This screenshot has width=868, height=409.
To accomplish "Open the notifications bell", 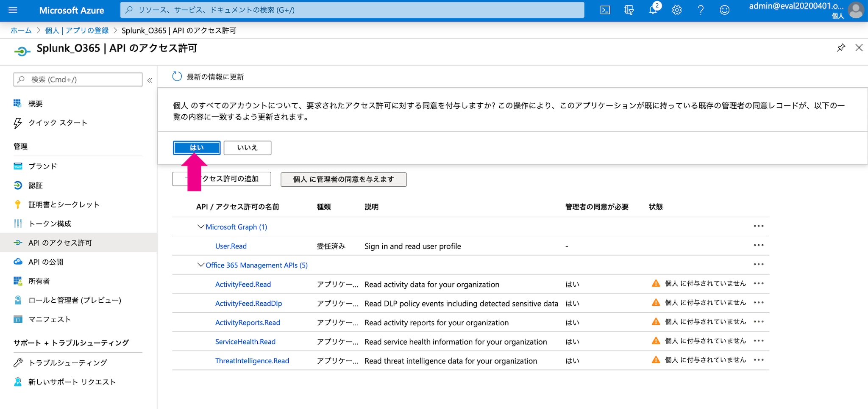I will pyautogui.click(x=653, y=10).
